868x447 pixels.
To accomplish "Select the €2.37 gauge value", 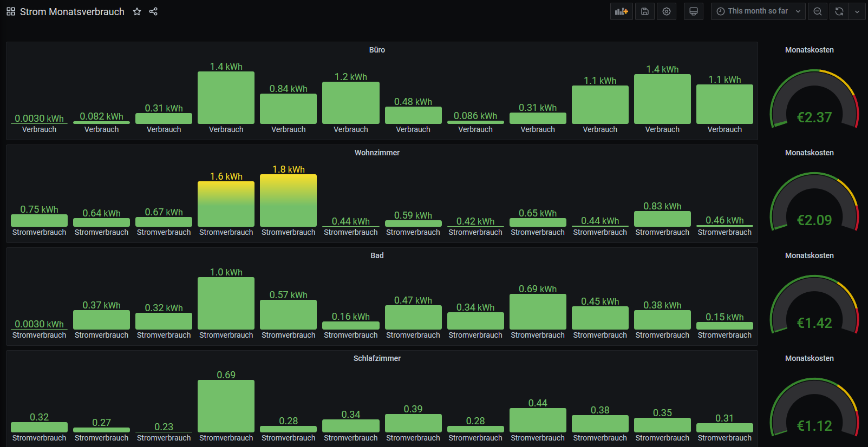I will (814, 117).
